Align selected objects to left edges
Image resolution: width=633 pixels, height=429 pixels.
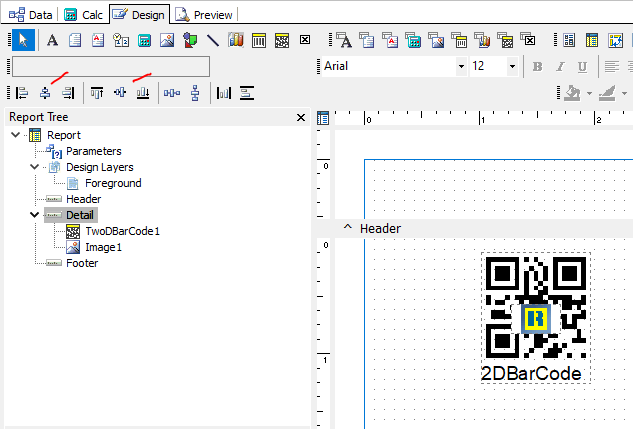coord(22,93)
